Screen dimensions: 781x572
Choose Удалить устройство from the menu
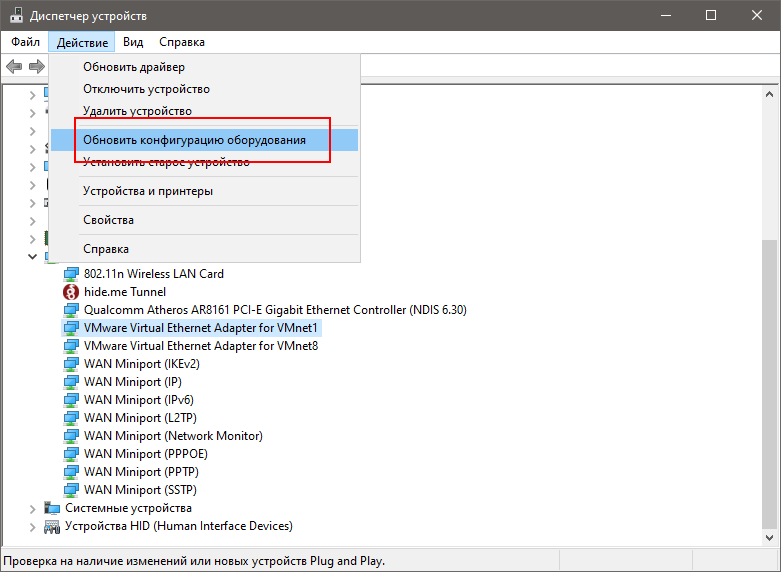pos(204,111)
